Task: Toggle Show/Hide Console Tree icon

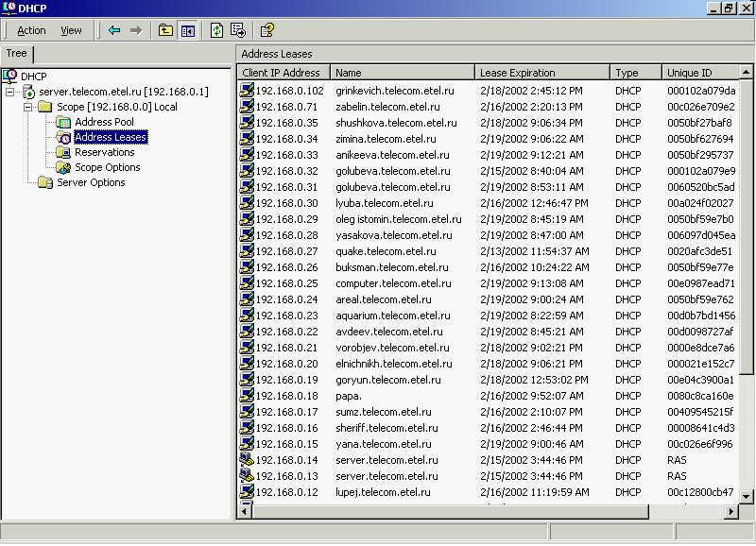Action: pyautogui.click(x=187, y=30)
